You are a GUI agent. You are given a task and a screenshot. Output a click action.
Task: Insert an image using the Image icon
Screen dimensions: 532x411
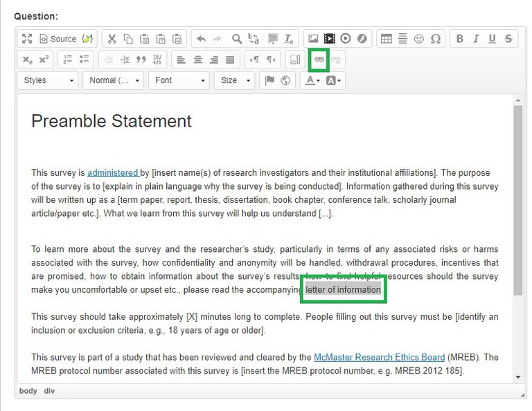313,39
